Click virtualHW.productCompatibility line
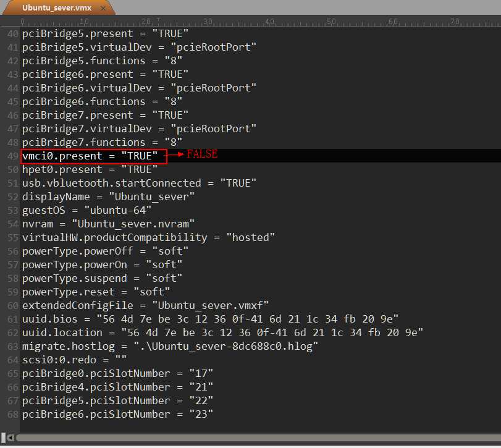The image size is (501, 448). point(148,237)
